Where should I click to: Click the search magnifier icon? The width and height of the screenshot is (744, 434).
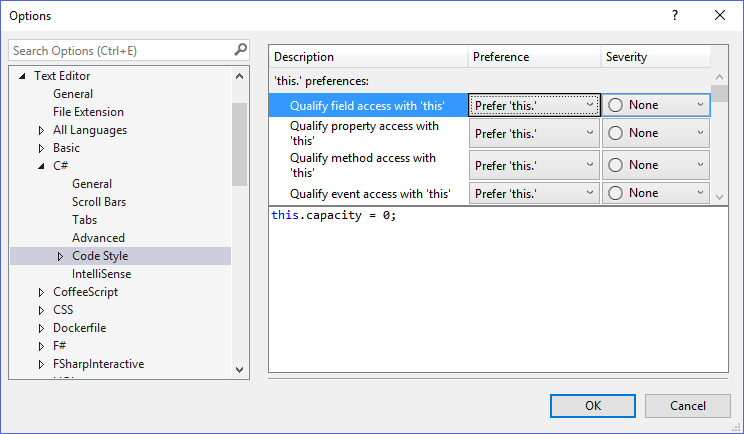pyautogui.click(x=240, y=50)
